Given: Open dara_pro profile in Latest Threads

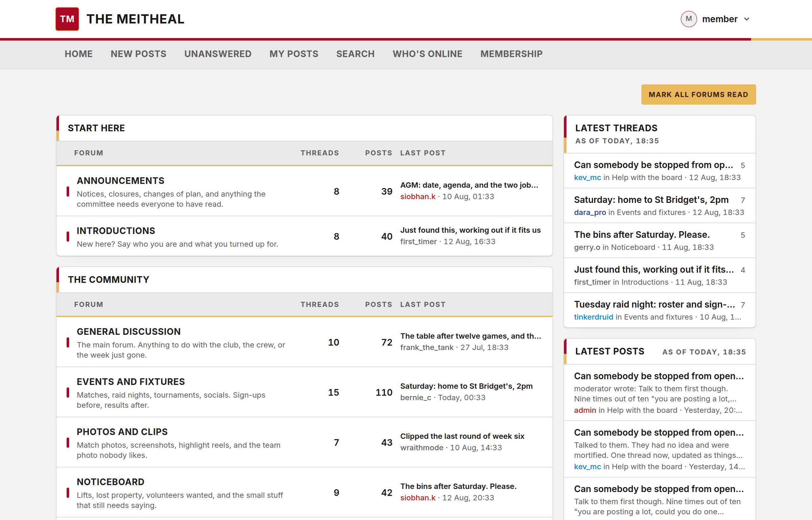Looking at the screenshot, I should [x=590, y=212].
